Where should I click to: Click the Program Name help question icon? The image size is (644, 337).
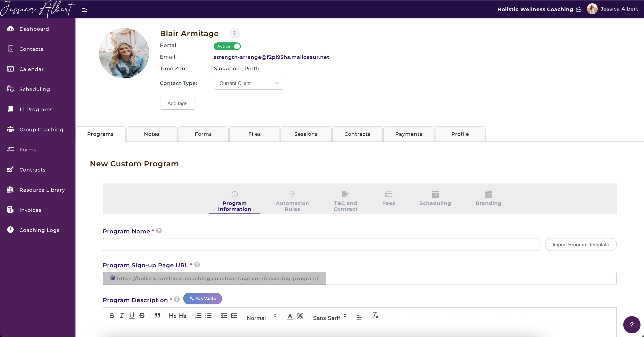[159, 231]
